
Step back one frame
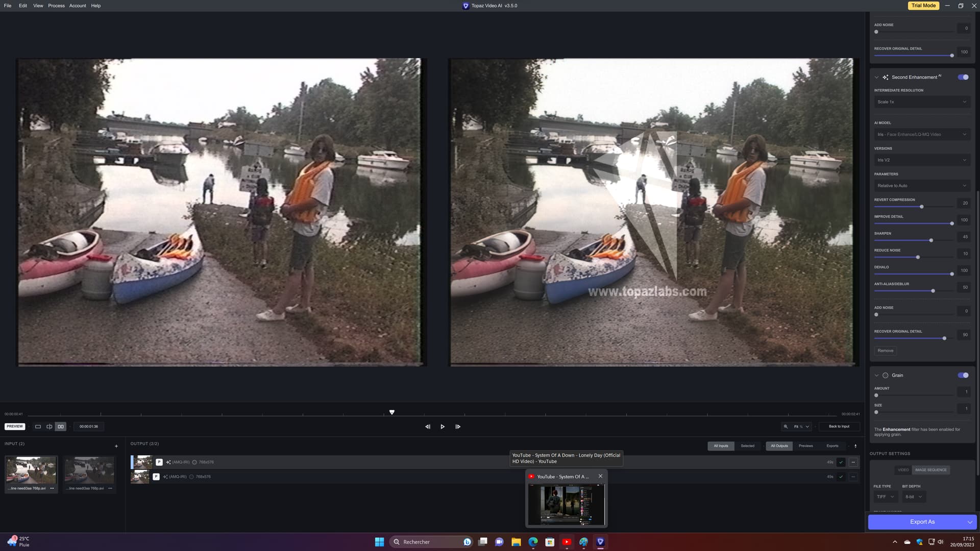click(x=428, y=427)
